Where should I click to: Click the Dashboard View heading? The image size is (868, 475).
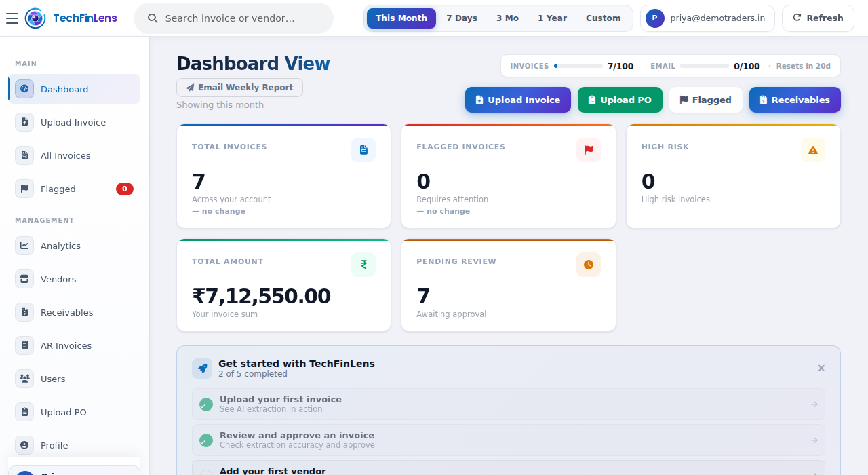click(253, 63)
